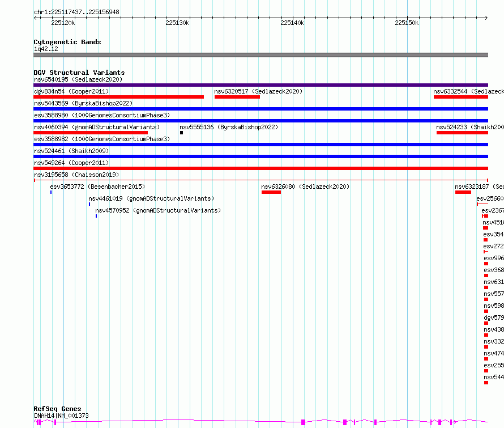This screenshot has width=504, height=428.
Task: Open variant nsv4060394 (gnomADStructuralVariants) label
Action: coord(97,127)
